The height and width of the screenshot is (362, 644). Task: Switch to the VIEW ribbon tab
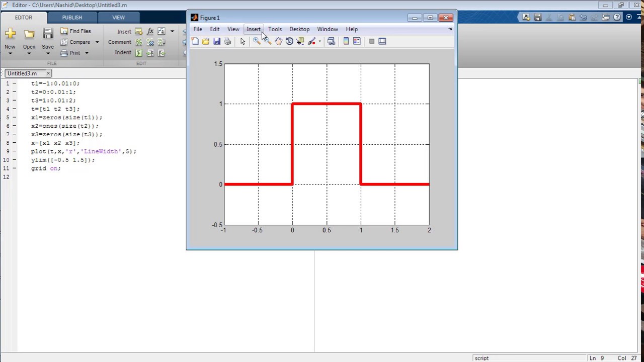(118, 18)
